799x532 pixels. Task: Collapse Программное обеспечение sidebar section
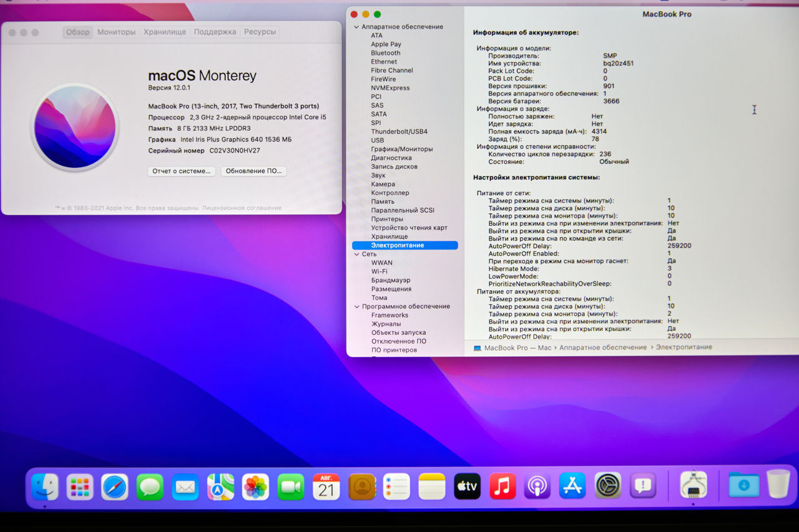click(356, 306)
